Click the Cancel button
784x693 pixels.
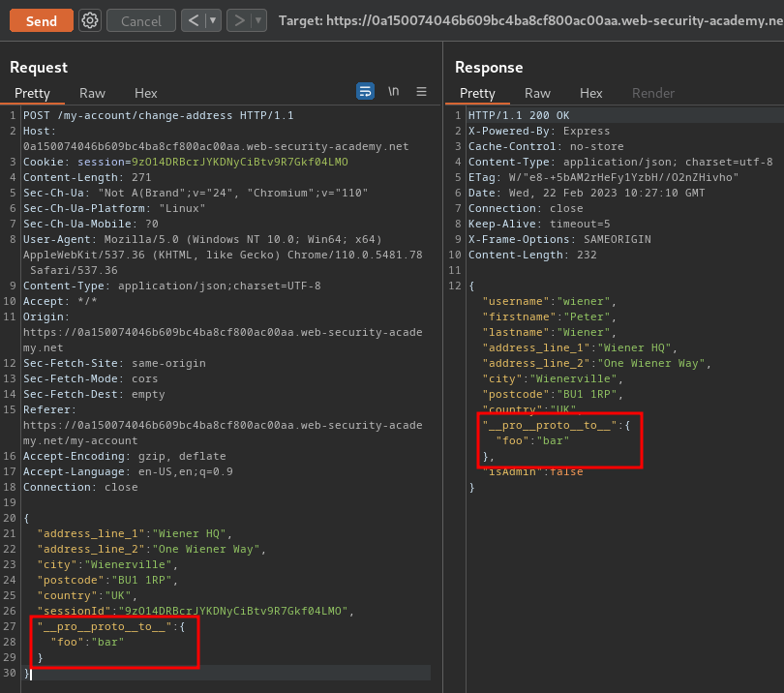tap(141, 21)
